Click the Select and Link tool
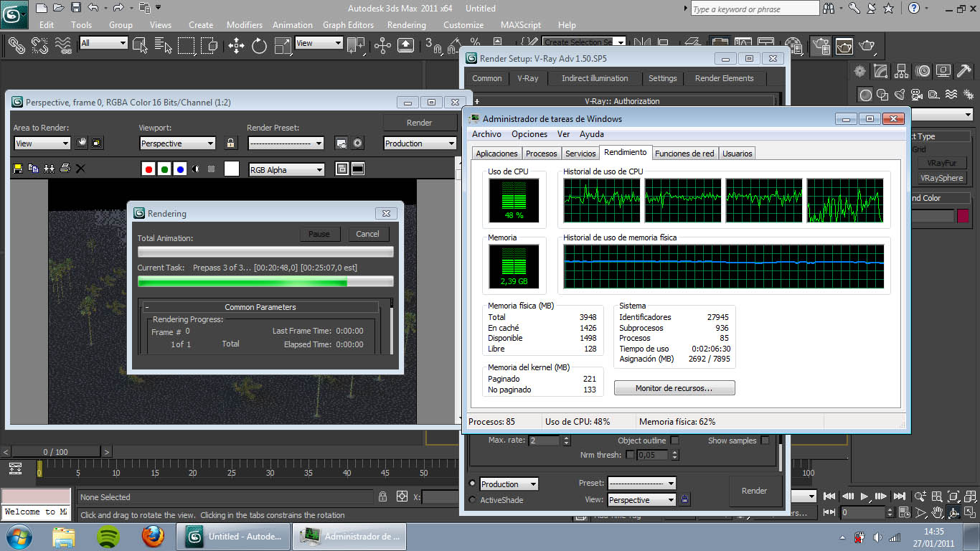The height and width of the screenshot is (551, 980). pyautogui.click(x=17, y=46)
